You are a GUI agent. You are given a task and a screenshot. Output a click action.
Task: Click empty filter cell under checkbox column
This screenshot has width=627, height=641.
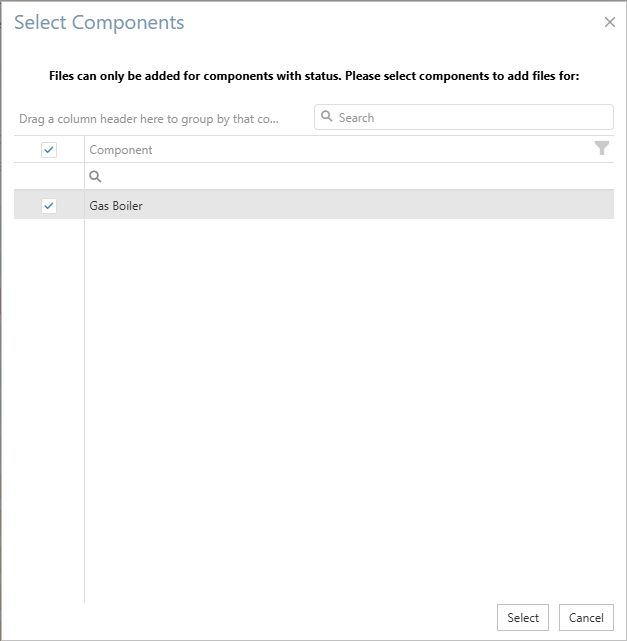(x=49, y=177)
